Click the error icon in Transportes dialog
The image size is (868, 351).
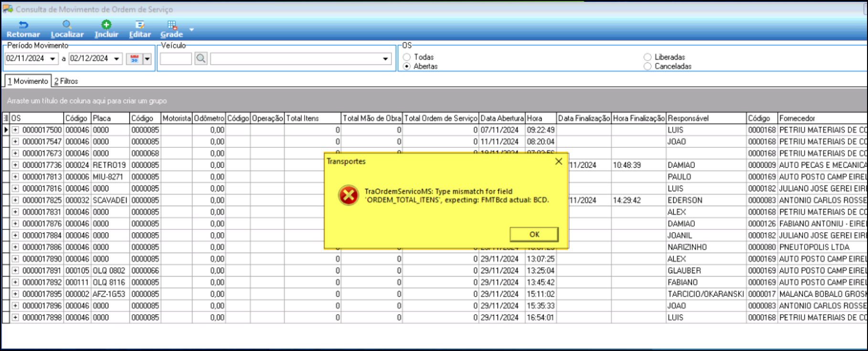[349, 196]
